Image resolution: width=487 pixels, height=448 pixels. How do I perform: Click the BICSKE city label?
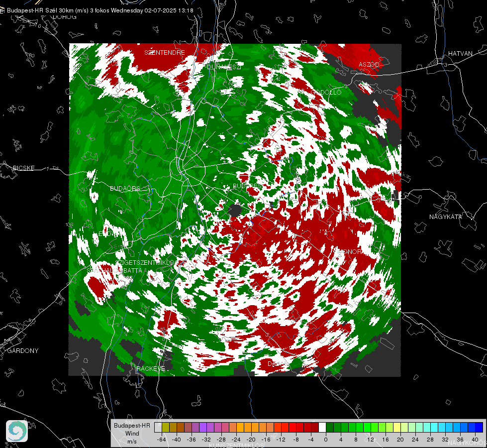coord(23,168)
